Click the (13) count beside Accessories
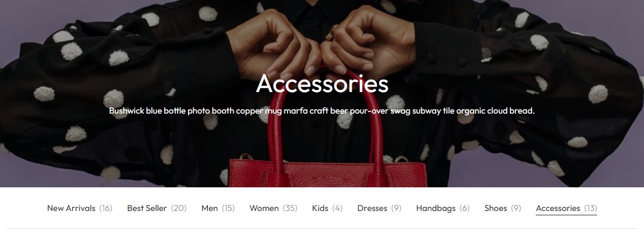The height and width of the screenshot is (232, 644). (590, 208)
